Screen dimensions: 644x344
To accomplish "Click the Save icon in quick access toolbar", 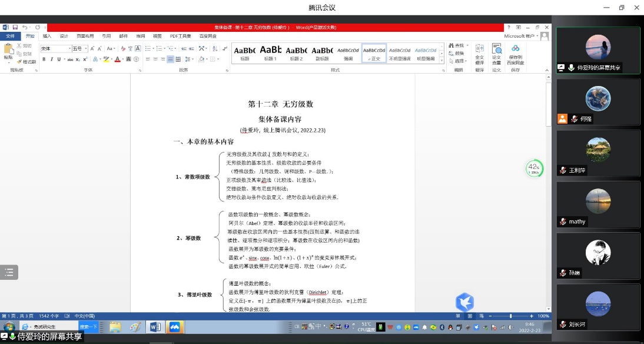I will point(14,27).
